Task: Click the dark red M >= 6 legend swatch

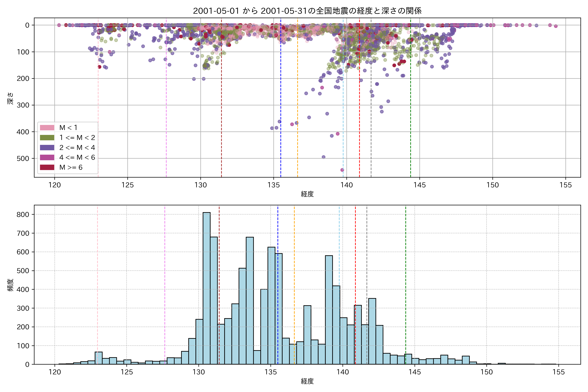Action: tap(47, 167)
